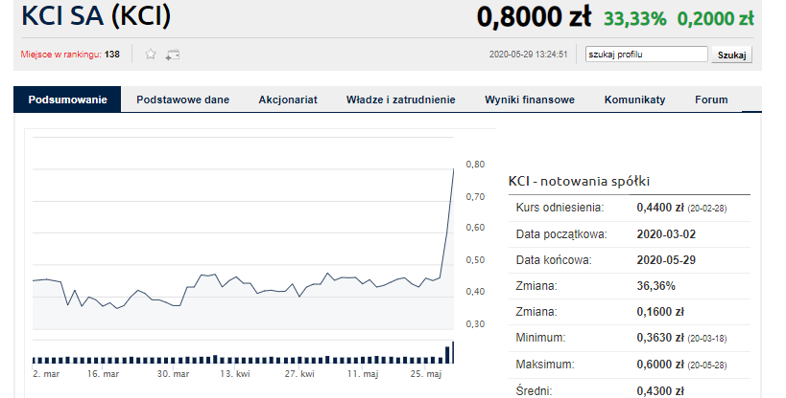The image size is (786, 398).
Task: Click the Data początkowa label
Action: (x=561, y=234)
